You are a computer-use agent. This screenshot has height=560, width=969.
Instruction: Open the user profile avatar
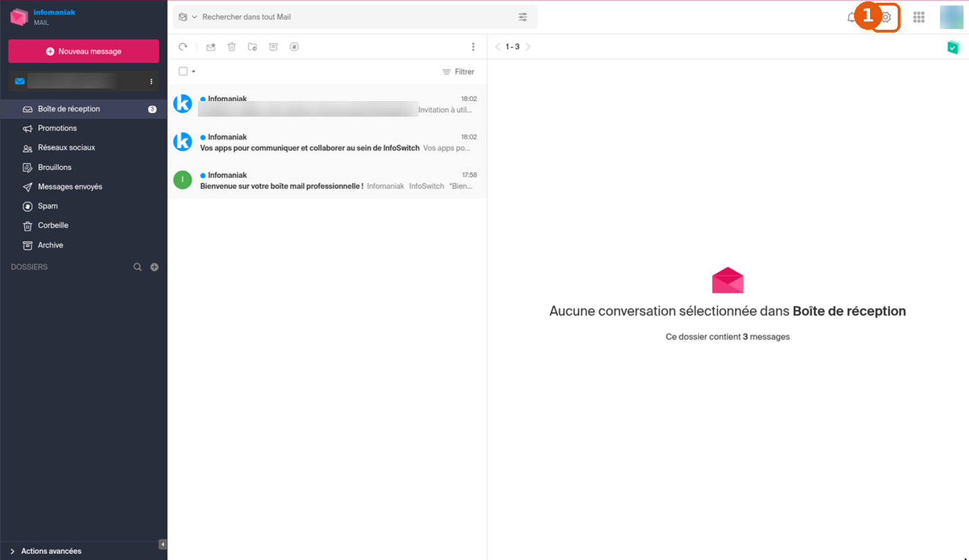click(x=952, y=17)
